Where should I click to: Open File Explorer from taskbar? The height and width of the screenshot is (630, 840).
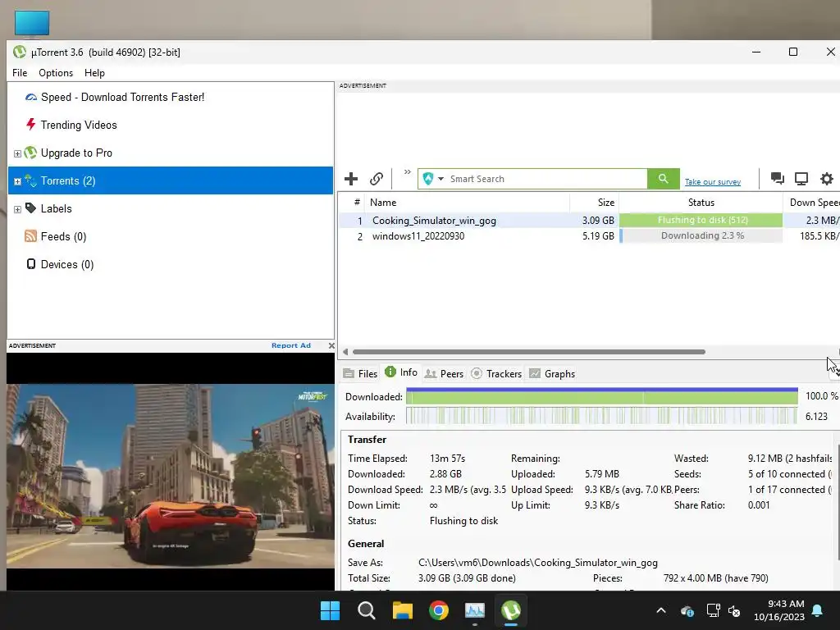click(402, 610)
